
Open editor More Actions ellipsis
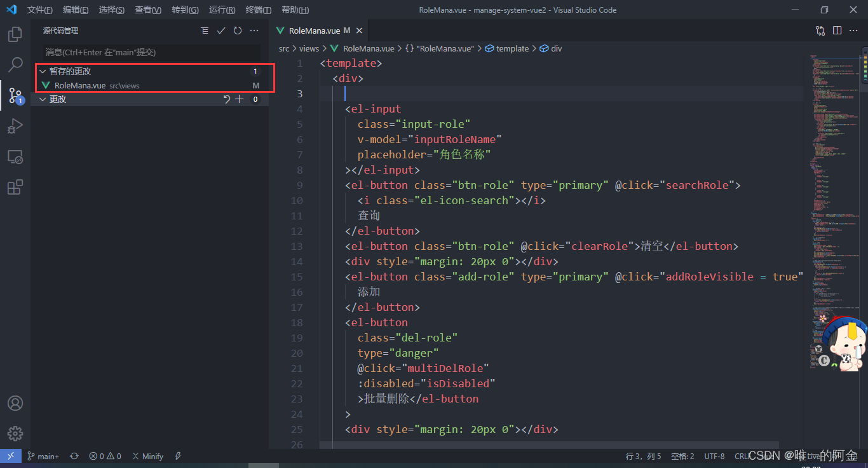pos(853,31)
